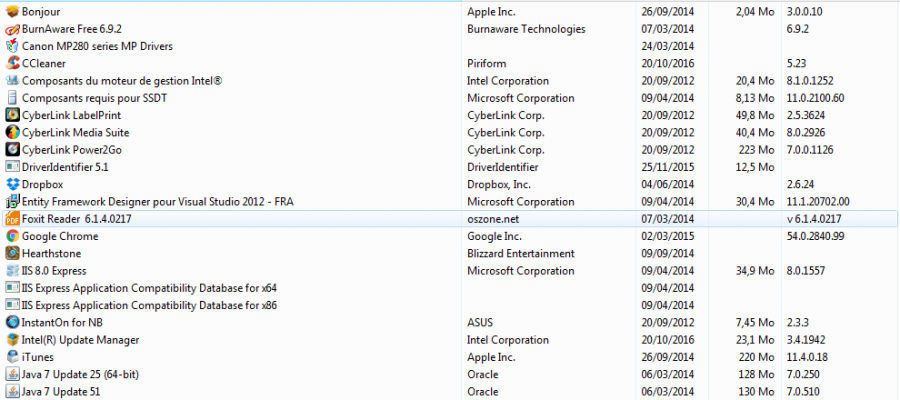Image resolution: width=900 pixels, height=400 pixels.
Task: Click publisher Google Inc.
Action: tap(495, 236)
